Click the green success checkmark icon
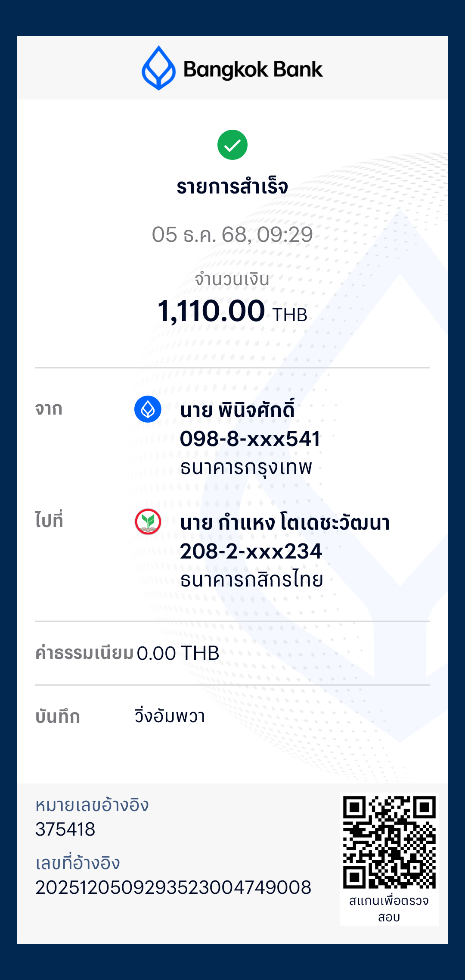This screenshot has width=465, height=980. pyautogui.click(x=232, y=145)
